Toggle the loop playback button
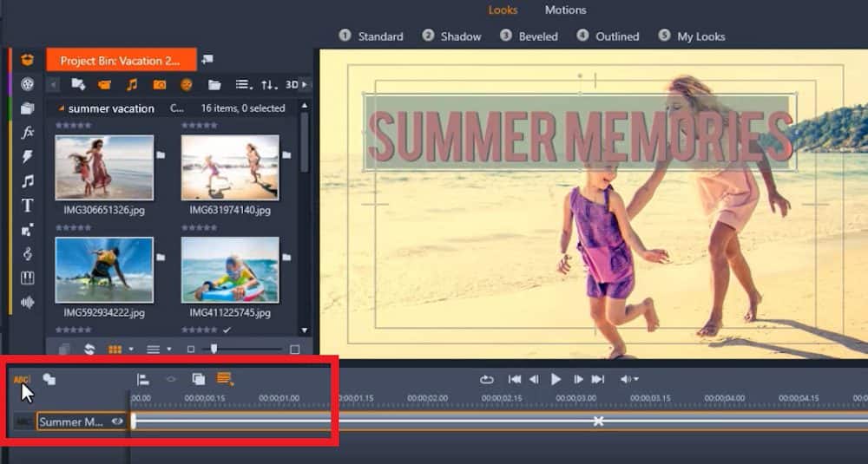Viewport: 868px width, 464px height. click(x=487, y=379)
